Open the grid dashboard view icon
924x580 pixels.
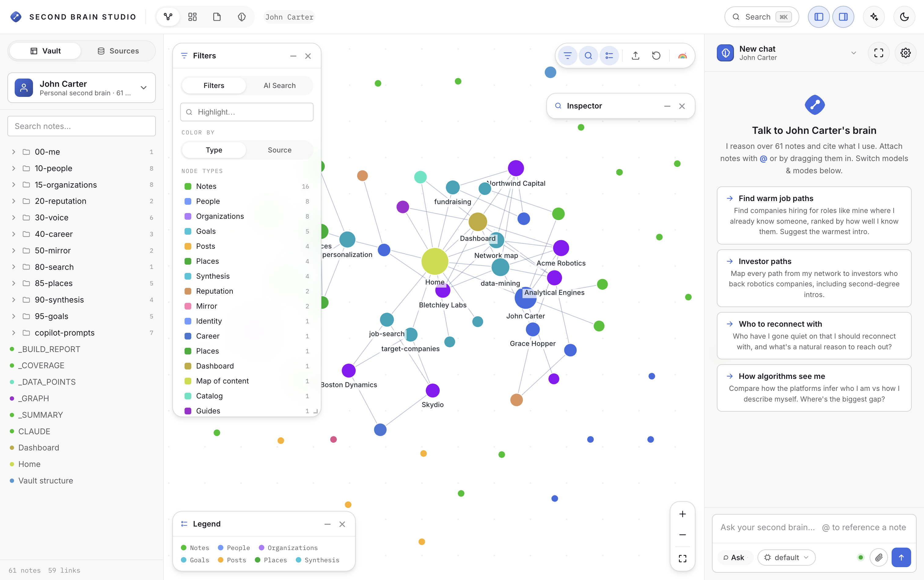(193, 17)
